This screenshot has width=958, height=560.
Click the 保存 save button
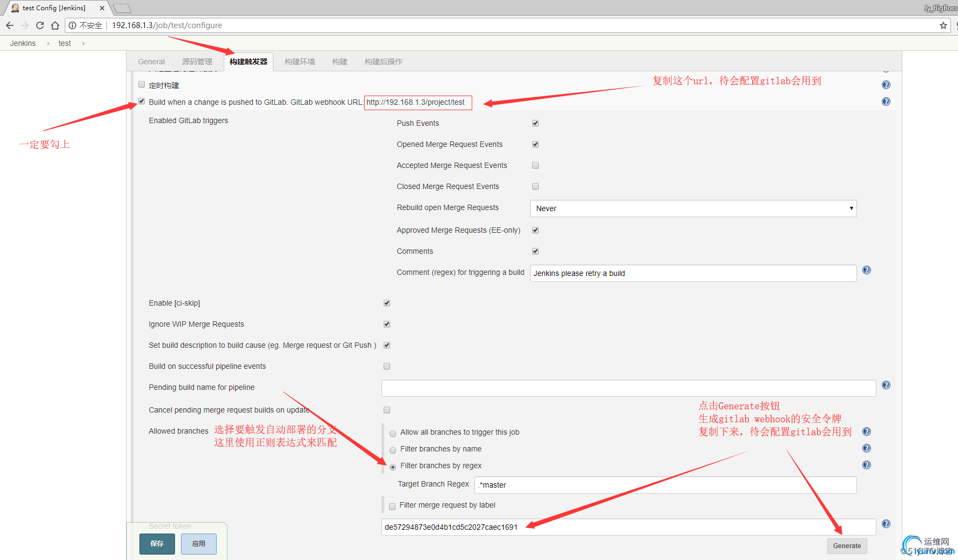[x=157, y=544]
